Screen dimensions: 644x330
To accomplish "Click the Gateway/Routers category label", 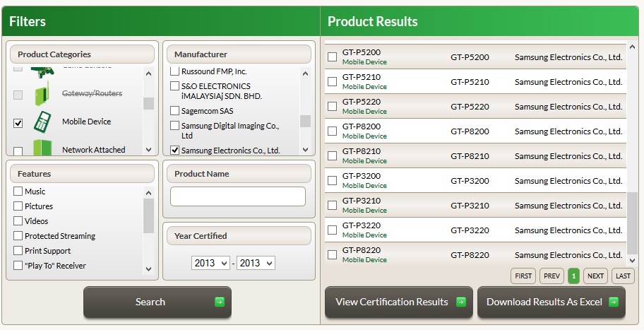I will click(92, 94).
